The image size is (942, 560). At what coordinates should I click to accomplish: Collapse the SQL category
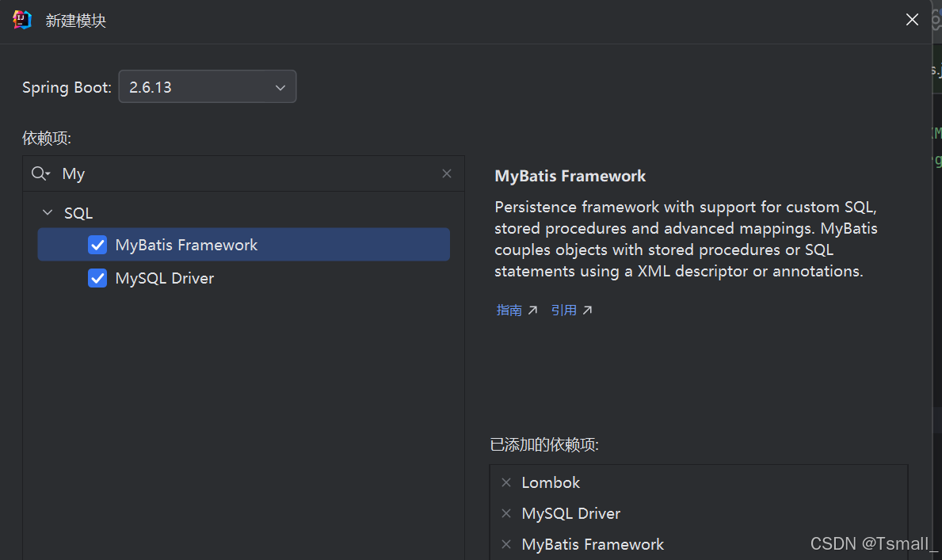[x=48, y=213]
